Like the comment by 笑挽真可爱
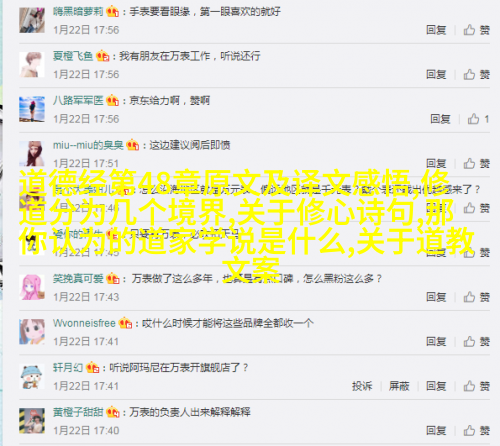Viewport: 500px width, 446px height. click(477, 297)
